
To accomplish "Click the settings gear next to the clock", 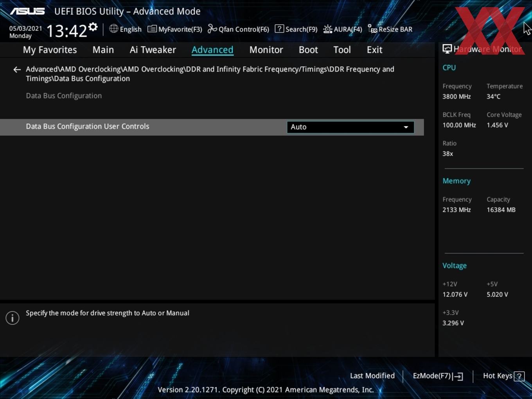I will [93, 27].
